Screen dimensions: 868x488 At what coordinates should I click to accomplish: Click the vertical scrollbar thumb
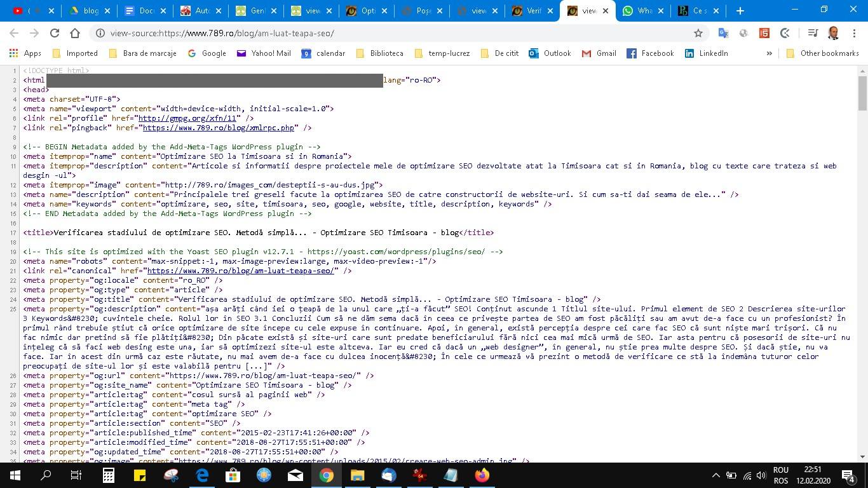tap(862, 93)
